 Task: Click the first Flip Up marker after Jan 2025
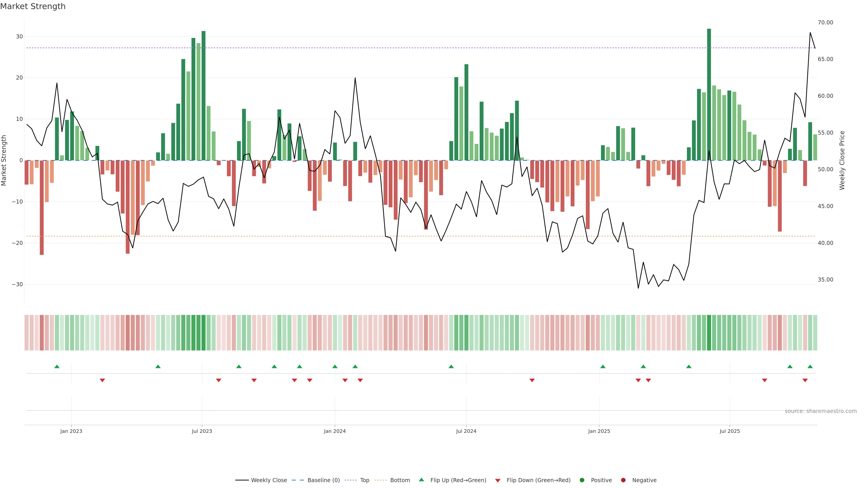(x=603, y=366)
